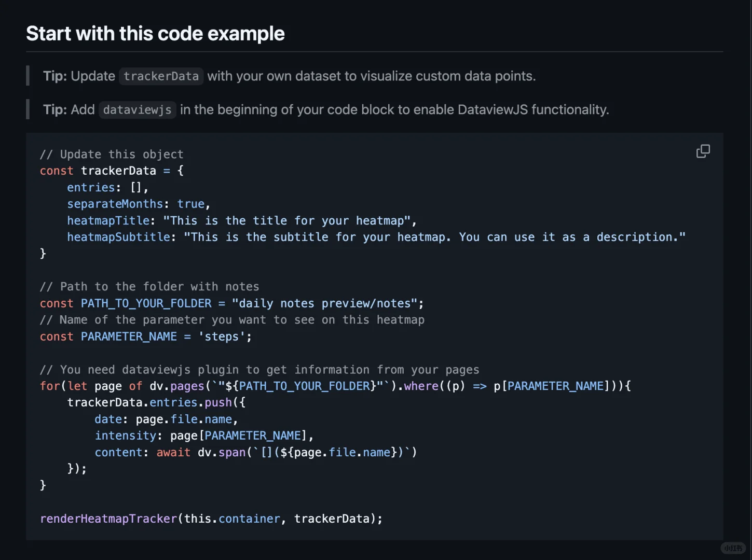Click the "// Update this object" comment
This screenshot has height=560, width=752.
tap(112, 155)
